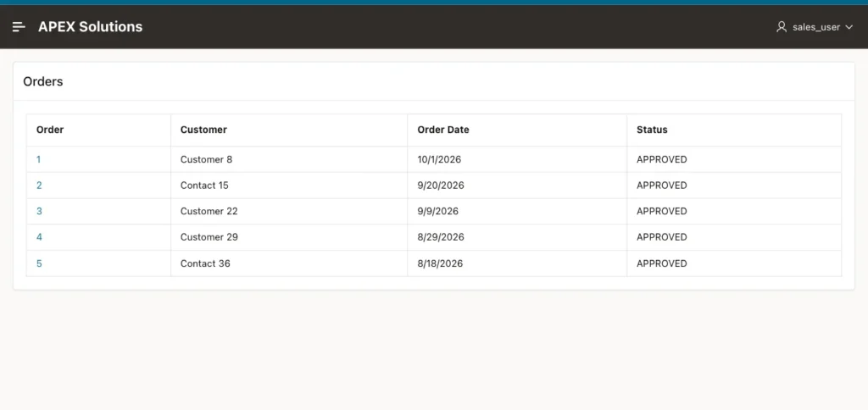Click the Order column header
The image size is (868, 410).
point(50,130)
